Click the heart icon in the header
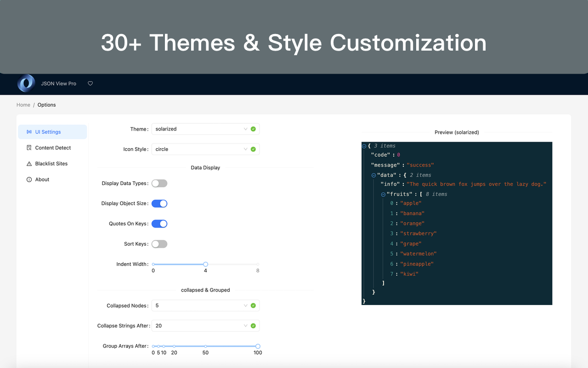The width and height of the screenshot is (588, 368). pos(90,83)
